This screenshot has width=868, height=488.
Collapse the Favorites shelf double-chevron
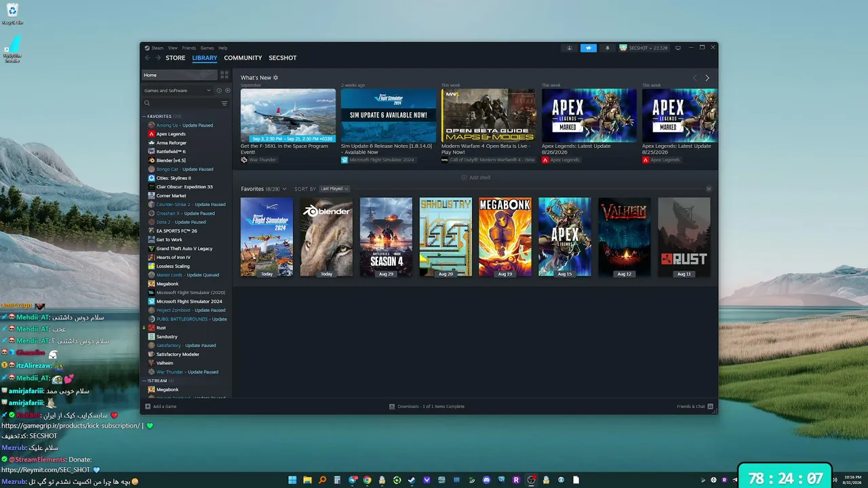point(709,189)
